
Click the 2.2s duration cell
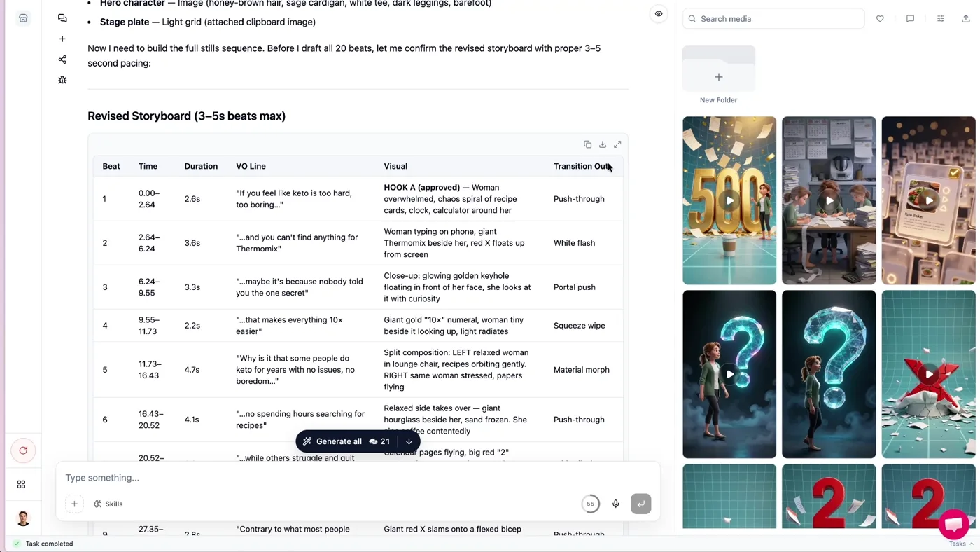pyautogui.click(x=192, y=326)
